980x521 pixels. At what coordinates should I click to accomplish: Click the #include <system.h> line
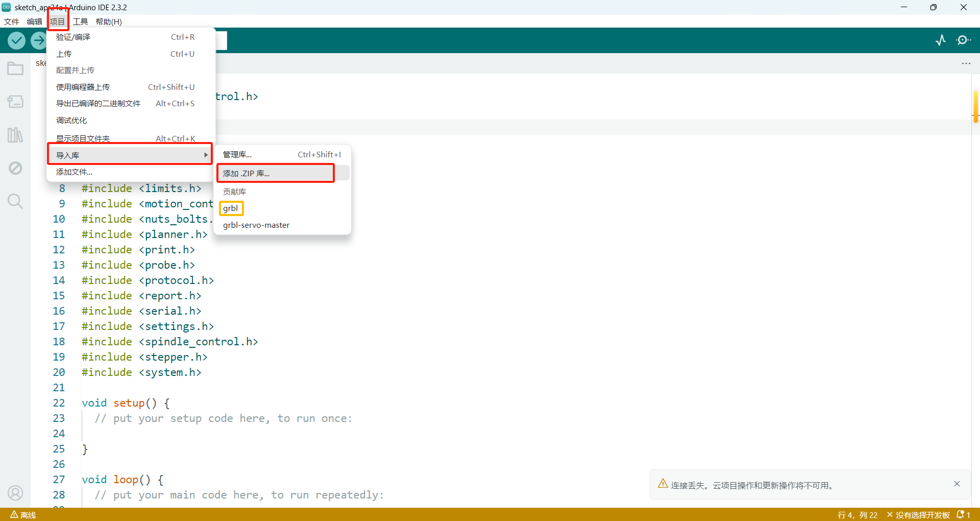point(141,372)
